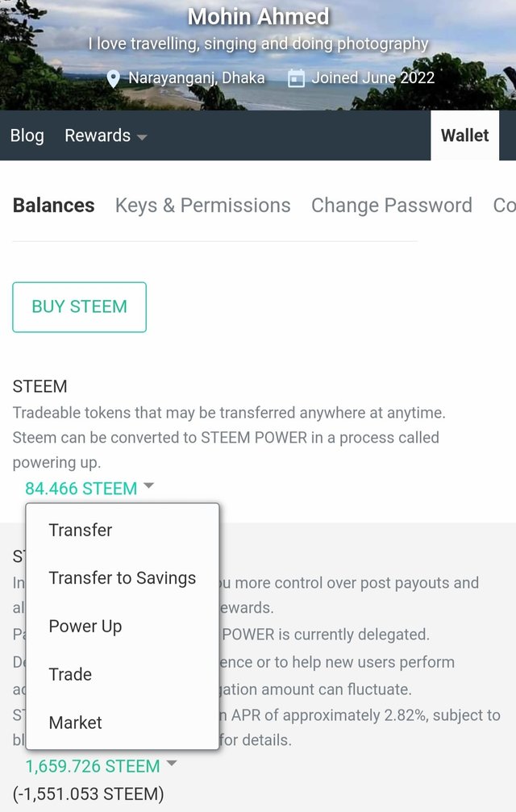Select the Balances tab
The width and height of the screenshot is (516, 812).
click(54, 206)
